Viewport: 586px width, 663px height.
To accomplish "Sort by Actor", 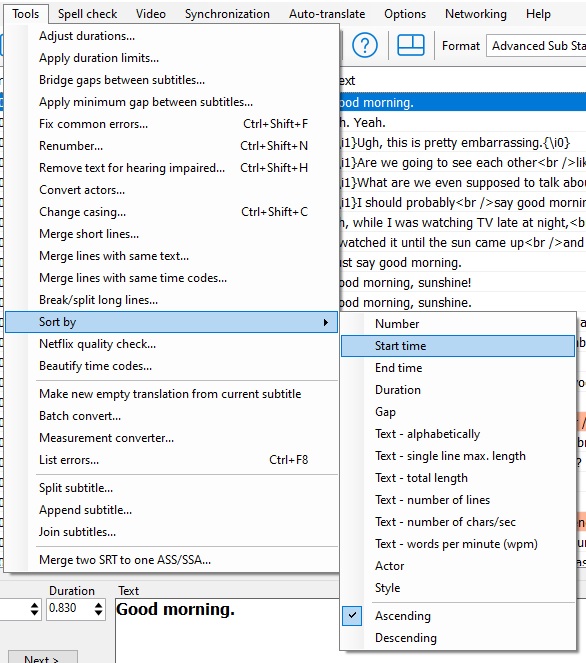I will click(458, 566).
